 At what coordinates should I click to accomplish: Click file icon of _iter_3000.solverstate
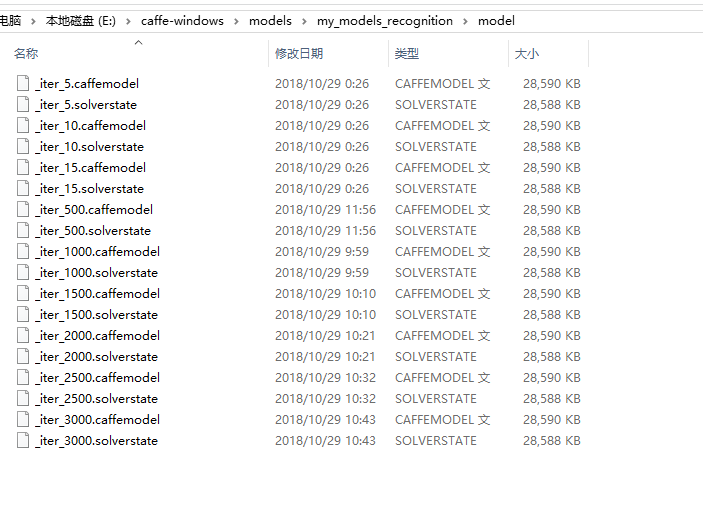23,441
